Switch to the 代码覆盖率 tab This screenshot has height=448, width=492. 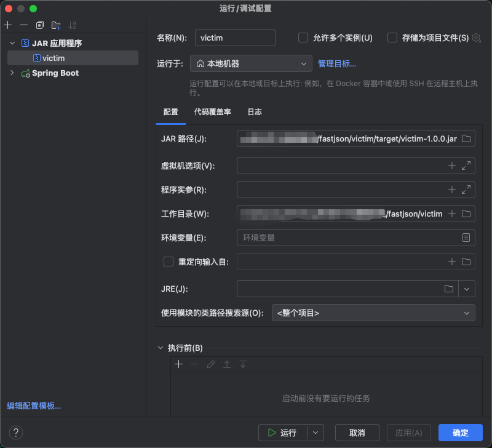point(213,112)
